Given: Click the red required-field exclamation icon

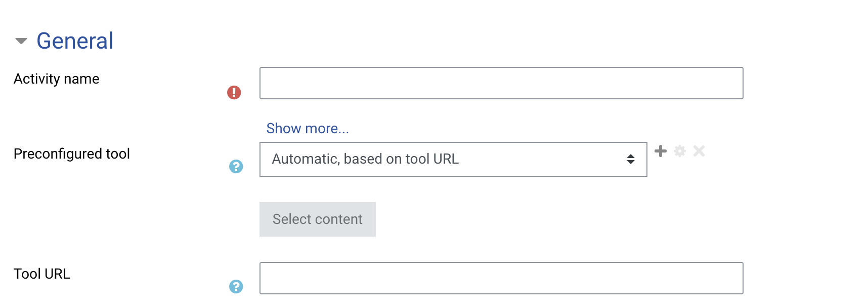Looking at the screenshot, I should click(234, 92).
